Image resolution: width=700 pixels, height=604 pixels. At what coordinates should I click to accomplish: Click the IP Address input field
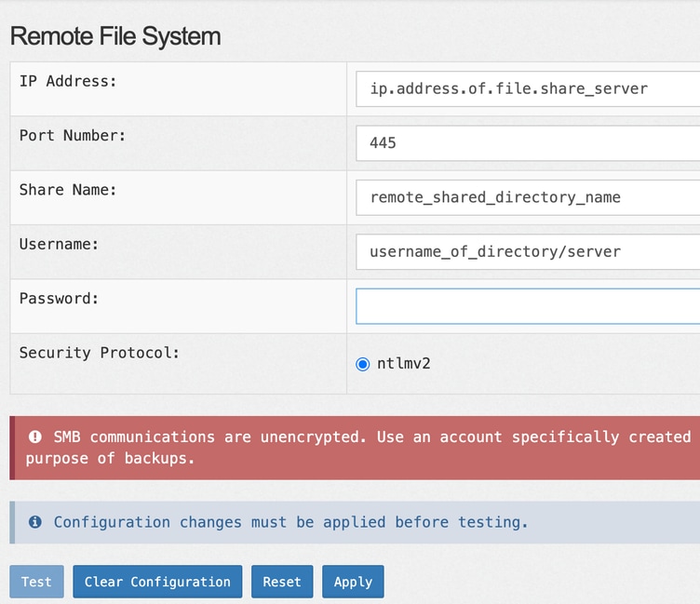point(528,88)
